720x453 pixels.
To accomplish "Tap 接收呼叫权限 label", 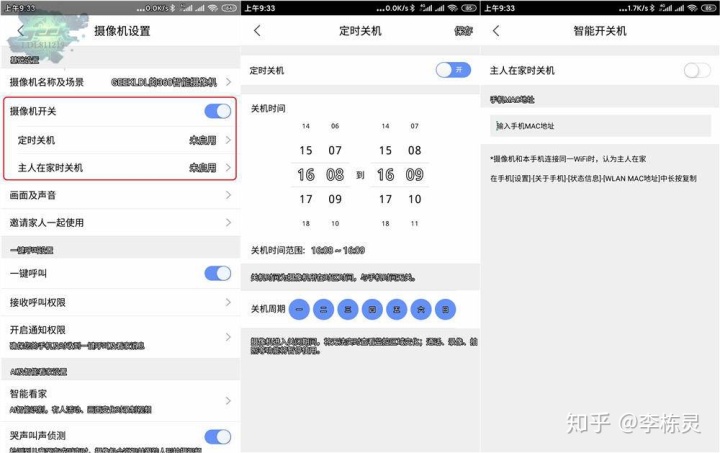I will (38, 302).
